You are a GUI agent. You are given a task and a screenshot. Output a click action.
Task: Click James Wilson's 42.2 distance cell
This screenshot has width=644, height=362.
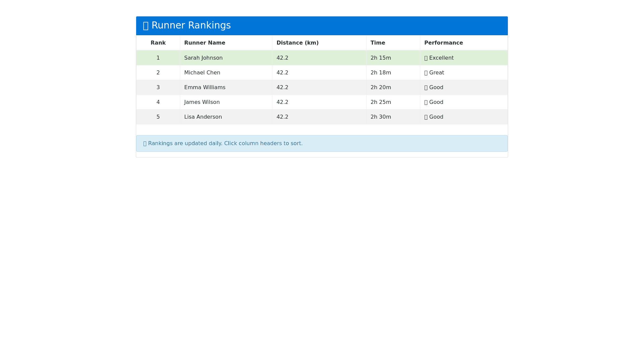click(282, 102)
